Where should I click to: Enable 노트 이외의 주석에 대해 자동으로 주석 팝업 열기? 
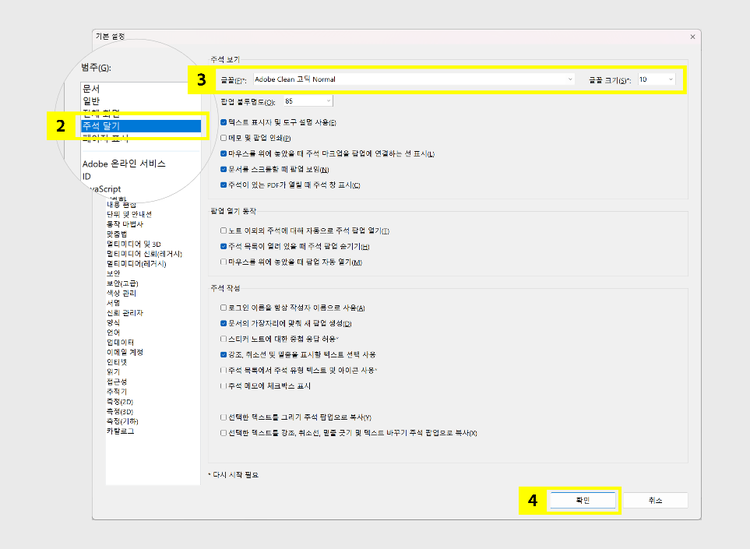coord(223,231)
